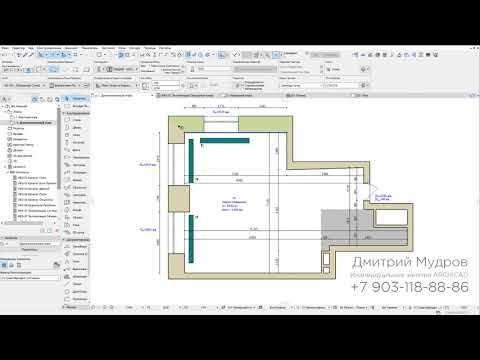Select the Shell (Оболочка) tool
Viewport: 480px width, 360px height.
point(76,188)
